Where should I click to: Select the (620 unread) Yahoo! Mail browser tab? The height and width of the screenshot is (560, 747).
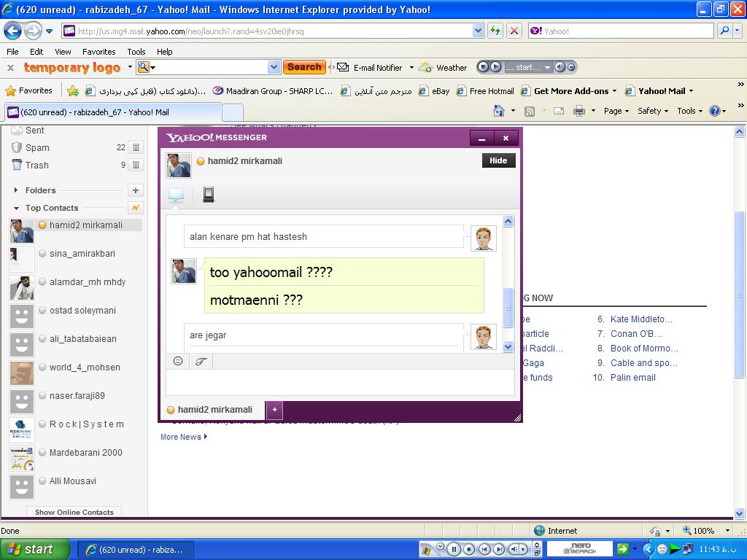point(113,112)
